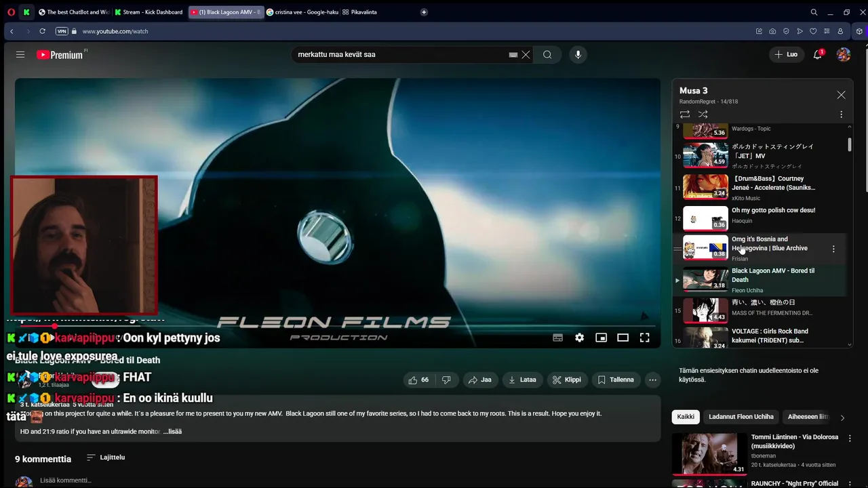Play Oh my gotto polish cow desu
868x488 pixels.
click(759, 218)
